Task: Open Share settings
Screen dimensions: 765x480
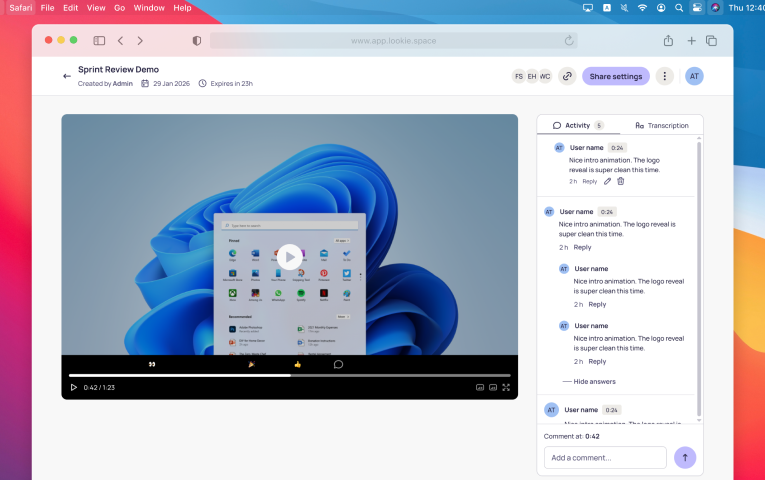Action: pyautogui.click(x=615, y=76)
